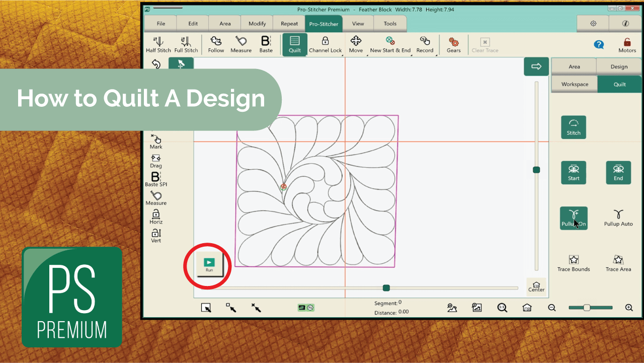This screenshot has width=644, height=363.
Task: Toggle the Vert lock
Action: 156,236
